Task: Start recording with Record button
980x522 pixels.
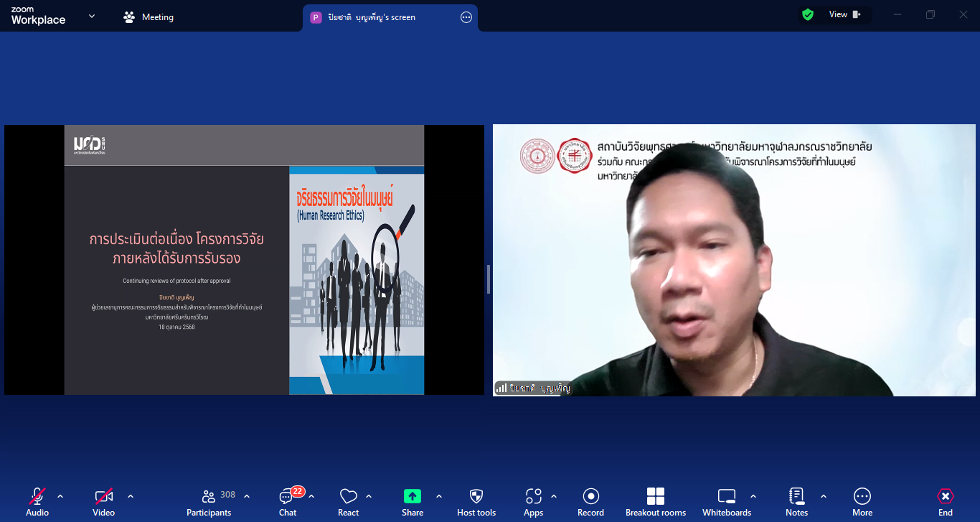Action: [x=590, y=501]
